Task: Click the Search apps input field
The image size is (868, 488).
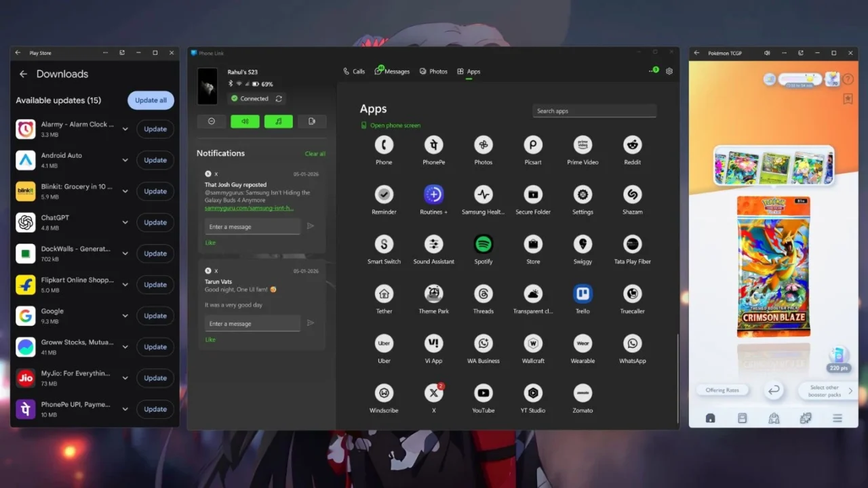Action: 594,111
